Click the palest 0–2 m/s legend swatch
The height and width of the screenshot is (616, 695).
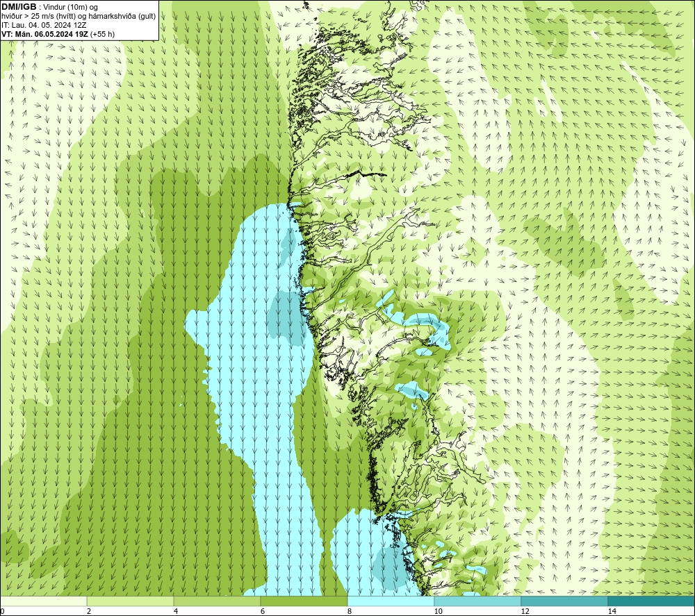click(x=43, y=601)
